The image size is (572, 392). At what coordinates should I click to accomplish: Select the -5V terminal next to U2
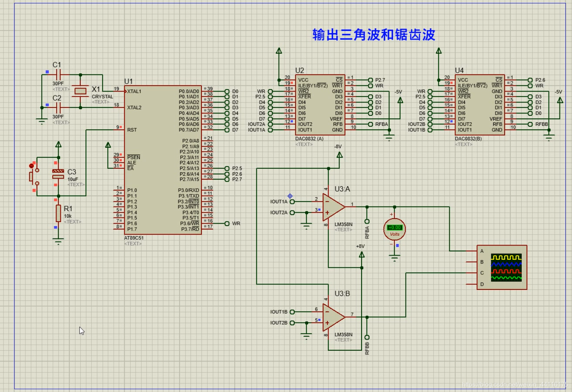point(400,100)
